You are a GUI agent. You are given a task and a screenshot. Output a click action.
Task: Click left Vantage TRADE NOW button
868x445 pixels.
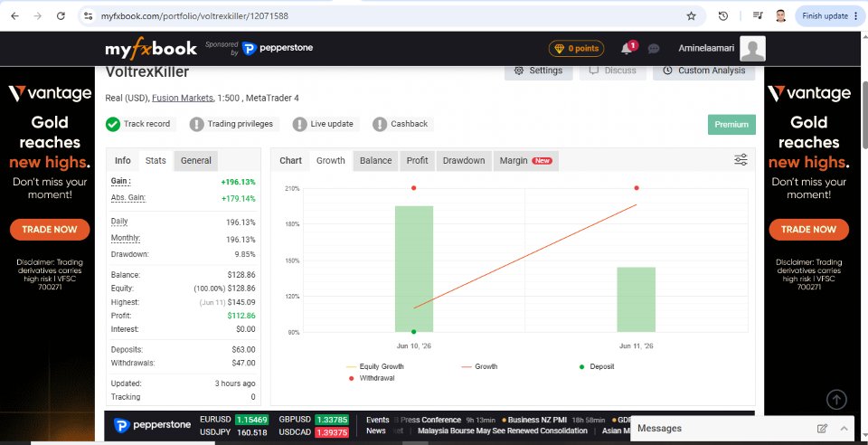(49, 229)
